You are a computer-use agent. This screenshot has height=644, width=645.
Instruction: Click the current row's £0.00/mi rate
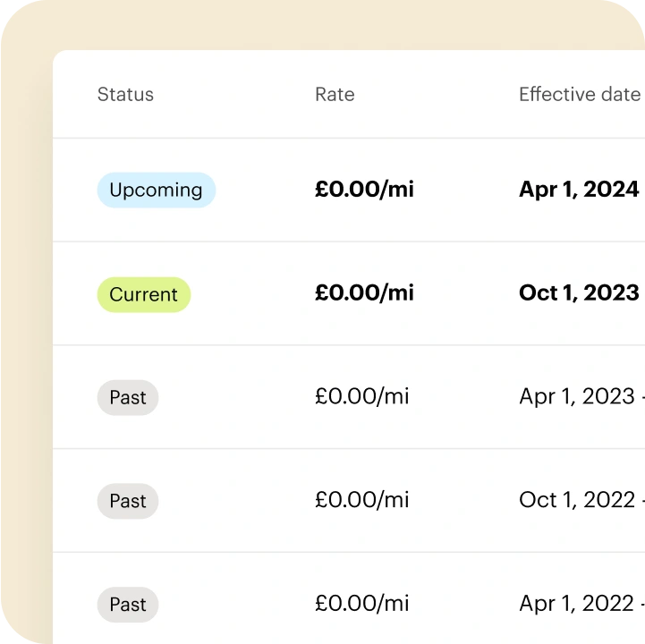coord(364,293)
